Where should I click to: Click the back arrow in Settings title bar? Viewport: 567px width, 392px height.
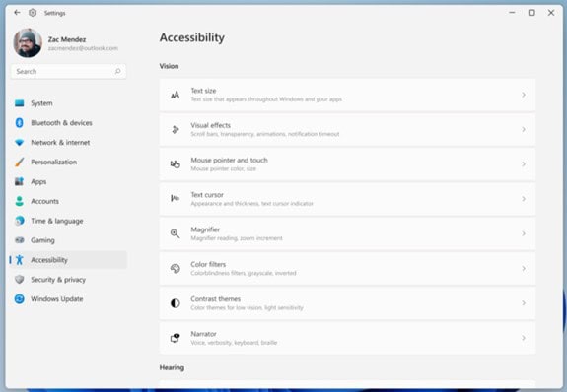(17, 13)
